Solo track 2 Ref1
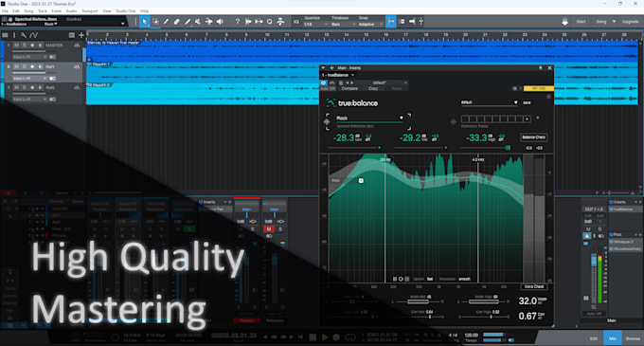 [x=25, y=66]
